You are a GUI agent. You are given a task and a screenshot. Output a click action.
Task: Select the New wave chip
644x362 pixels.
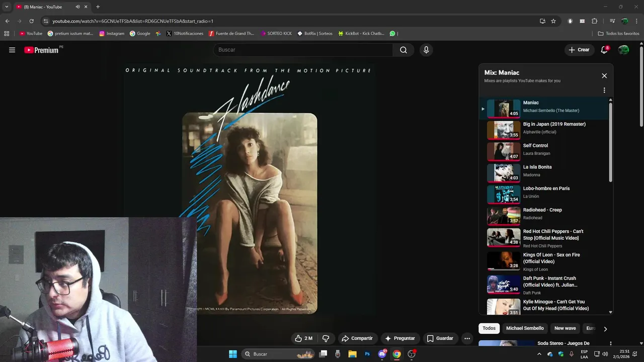pos(565,328)
